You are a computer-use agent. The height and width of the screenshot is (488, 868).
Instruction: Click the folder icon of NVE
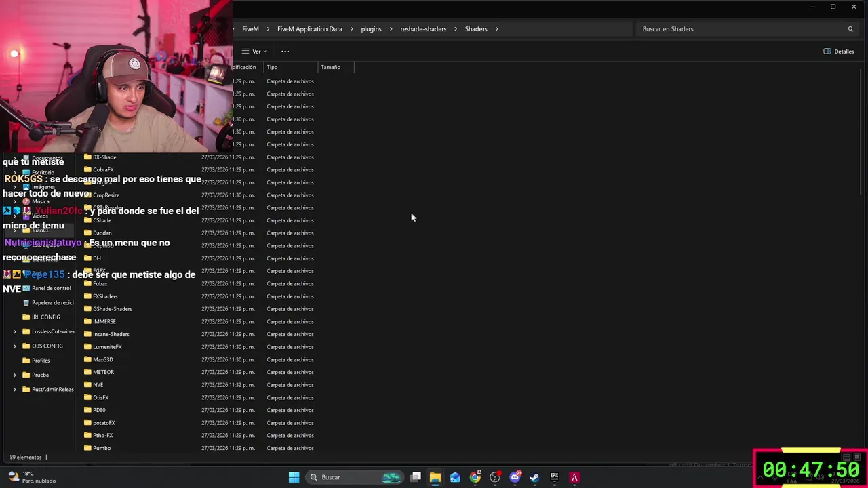(x=87, y=385)
